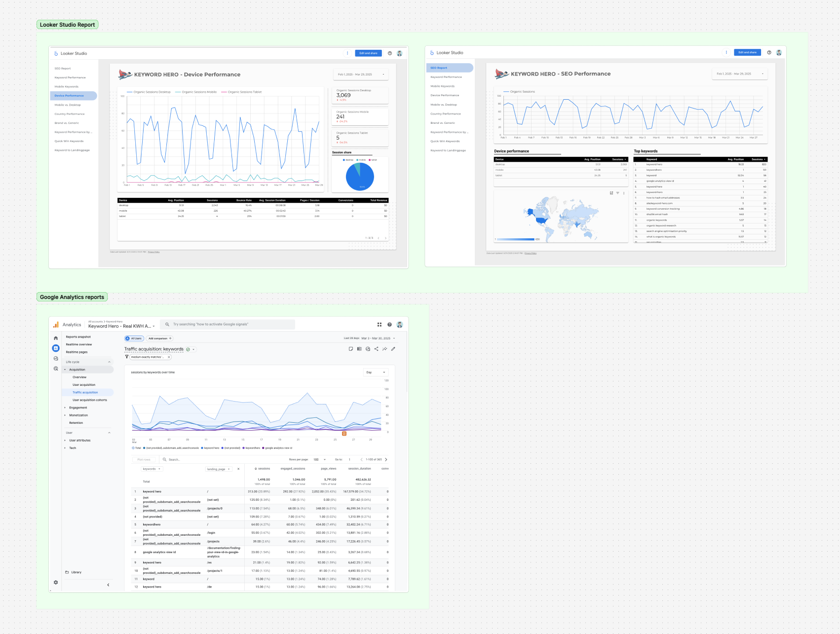Expand the Engagement section in Analytics
The width and height of the screenshot is (840, 634).
pyautogui.click(x=65, y=408)
